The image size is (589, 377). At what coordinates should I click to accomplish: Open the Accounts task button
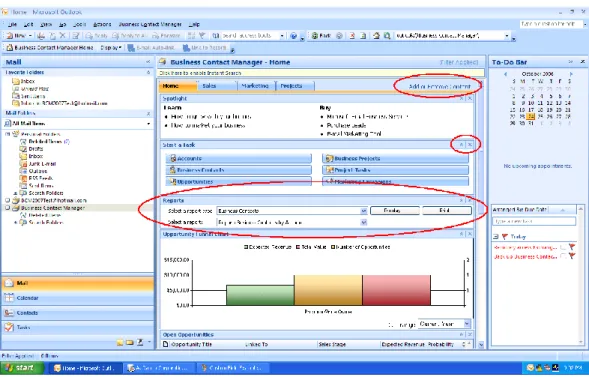point(239,158)
